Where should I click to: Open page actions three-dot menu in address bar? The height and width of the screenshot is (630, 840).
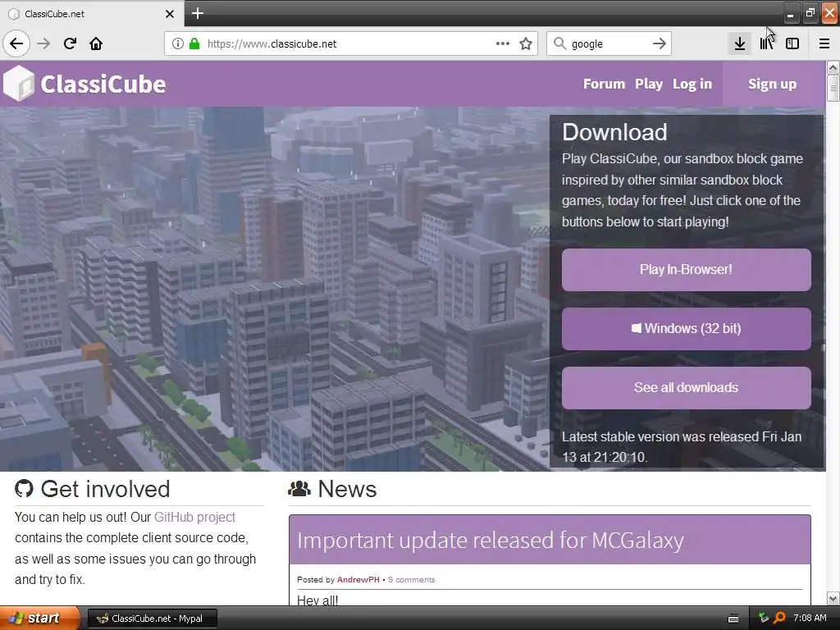coord(503,43)
